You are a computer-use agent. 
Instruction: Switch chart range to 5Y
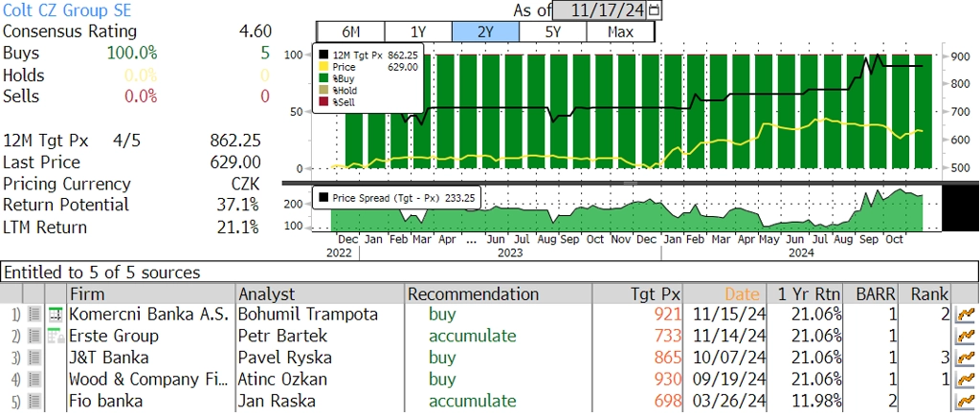[x=552, y=32]
